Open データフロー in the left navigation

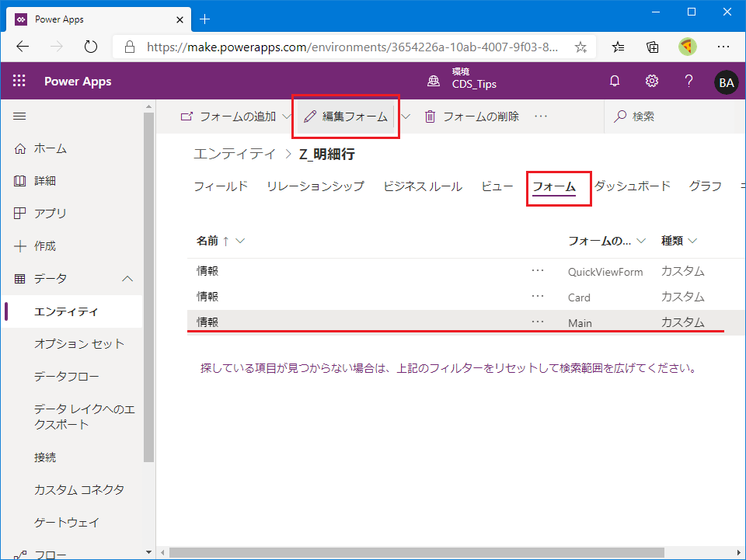[67, 377]
